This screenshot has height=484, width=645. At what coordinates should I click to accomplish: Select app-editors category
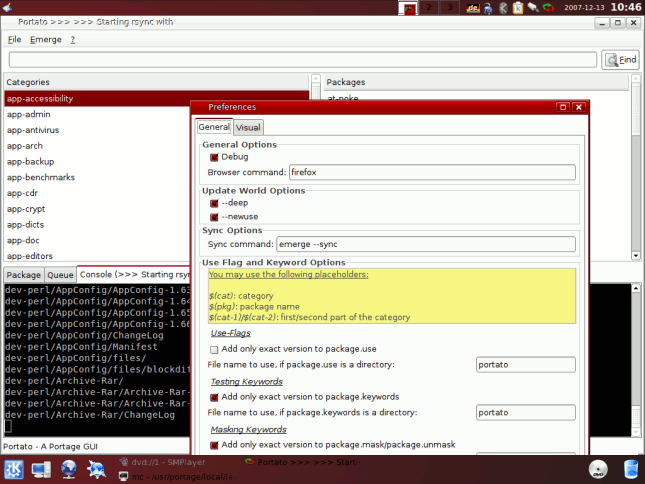97,256
